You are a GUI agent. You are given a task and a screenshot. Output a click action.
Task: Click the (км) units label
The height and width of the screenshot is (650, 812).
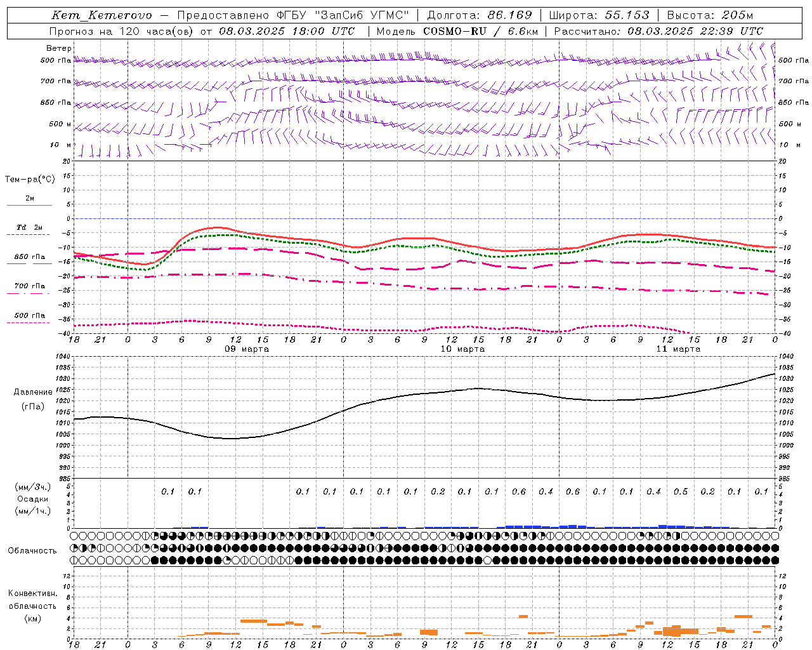click(32, 618)
